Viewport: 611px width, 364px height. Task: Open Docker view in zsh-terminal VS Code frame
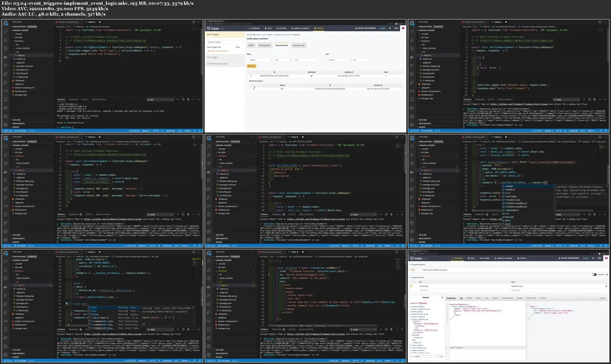[5, 57]
